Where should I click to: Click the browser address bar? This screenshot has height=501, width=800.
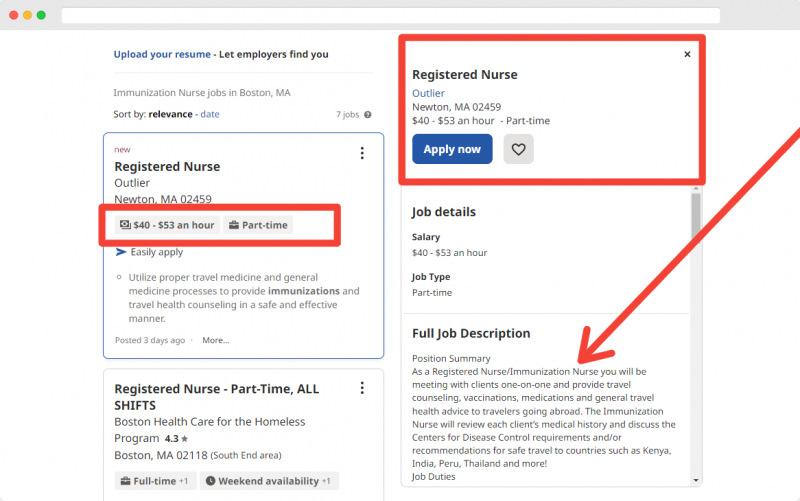click(x=391, y=15)
